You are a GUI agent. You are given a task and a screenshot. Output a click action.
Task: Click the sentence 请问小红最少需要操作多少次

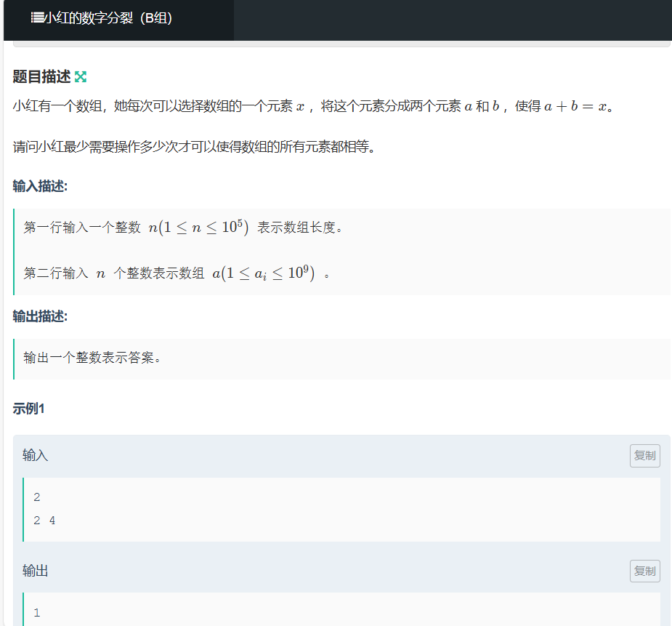[x=194, y=147]
